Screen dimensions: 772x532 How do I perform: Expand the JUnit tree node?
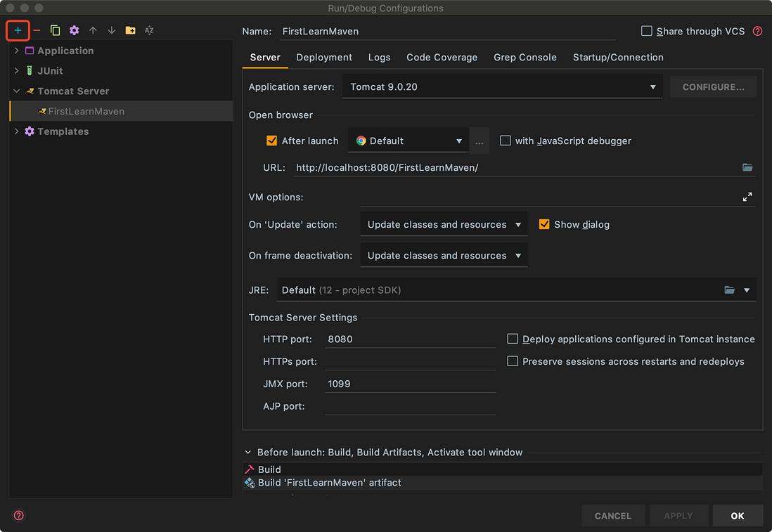pyautogui.click(x=17, y=71)
